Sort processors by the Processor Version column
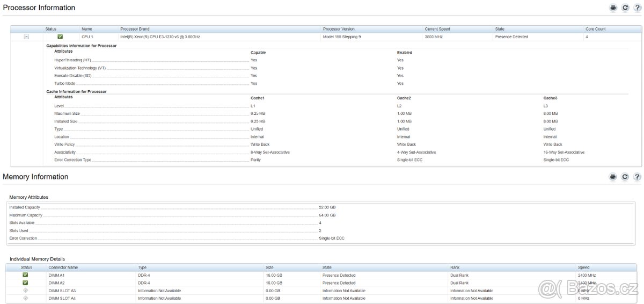The width and height of the screenshot is (644, 304). [339, 29]
